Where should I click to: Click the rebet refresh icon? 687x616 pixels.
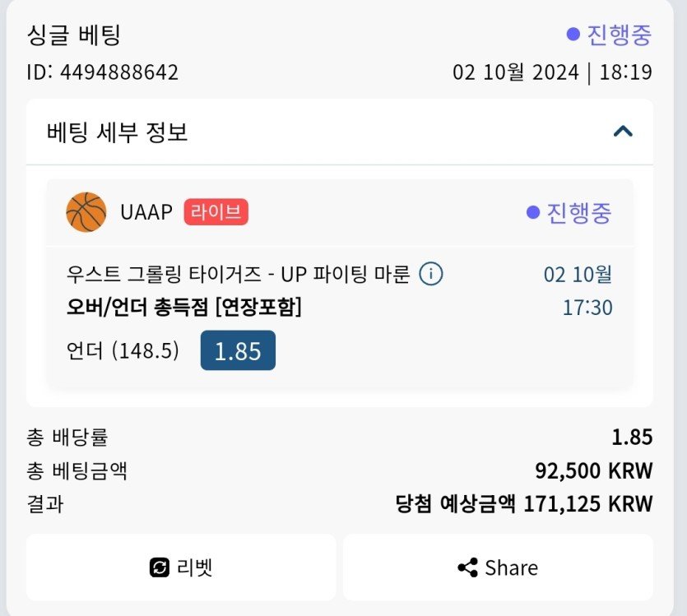159,567
